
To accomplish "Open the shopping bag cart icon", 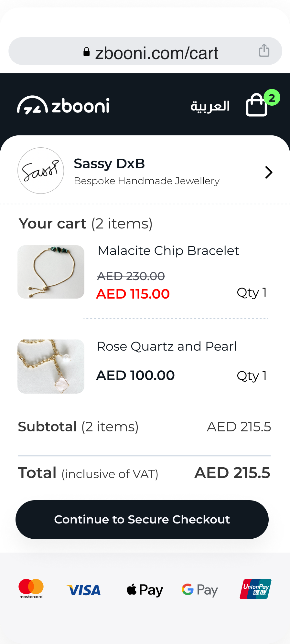I will pos(257,105).
